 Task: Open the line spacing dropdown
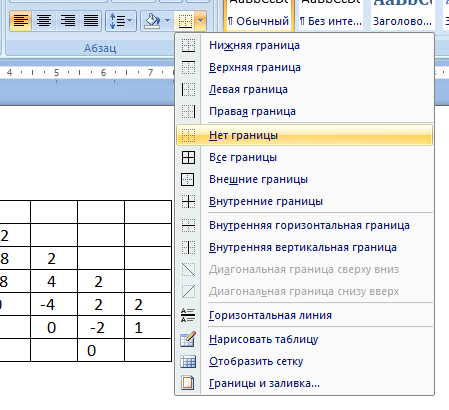pos(121,21)
